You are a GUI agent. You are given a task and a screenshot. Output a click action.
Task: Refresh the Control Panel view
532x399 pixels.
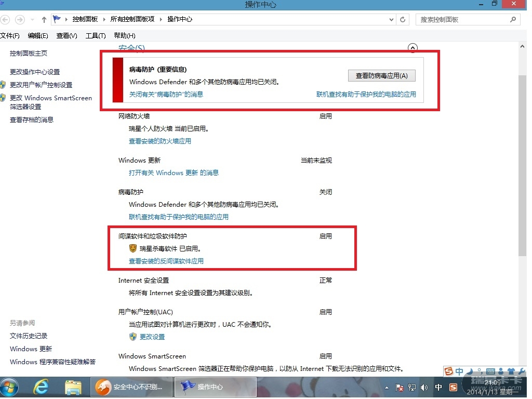[403, 20]
